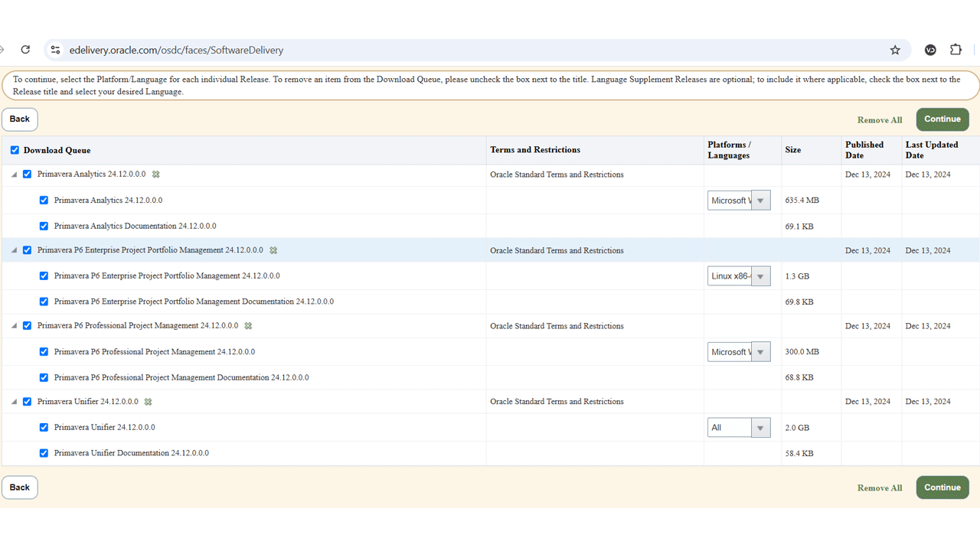980x551 pixels.
Task: Open the platform dropdown for Primavera Analytics
Action: (x=739, y=201)
